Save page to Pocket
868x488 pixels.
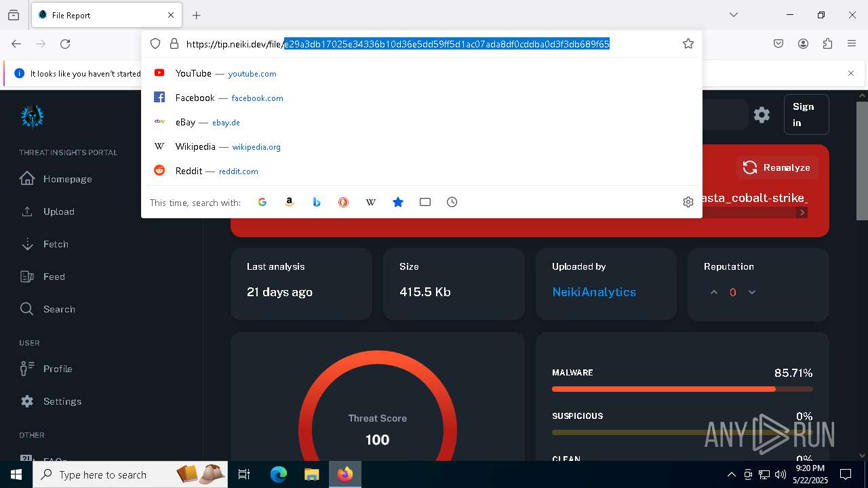[778, 43]
